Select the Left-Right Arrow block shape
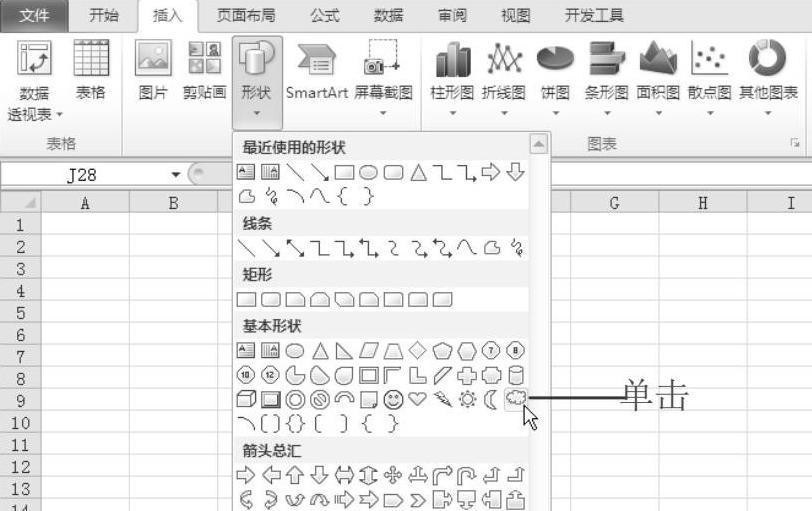Screen dimensions: 812x511 344,475
